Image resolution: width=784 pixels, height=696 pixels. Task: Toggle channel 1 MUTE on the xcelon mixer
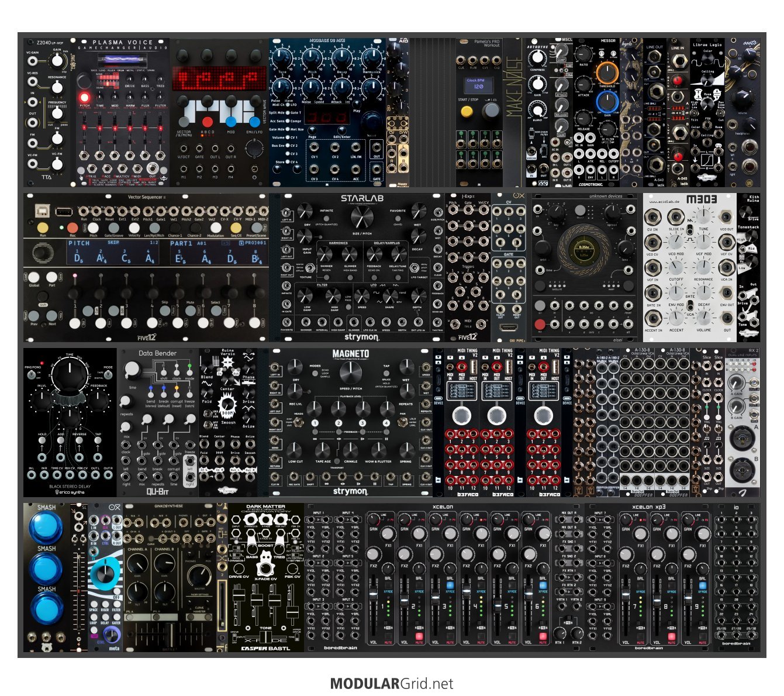pos(388,636)
